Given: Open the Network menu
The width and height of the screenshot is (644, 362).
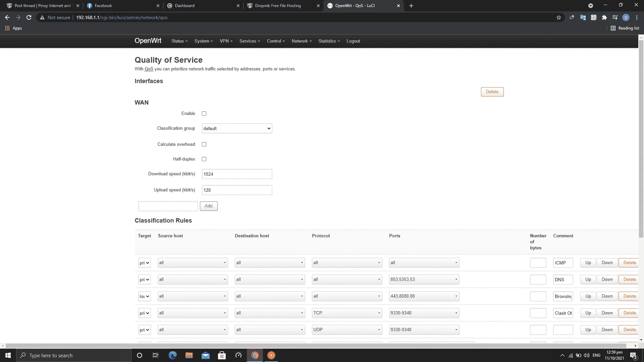Looking at the screenshot, I should pyautogui.click(x=302, y=41).
